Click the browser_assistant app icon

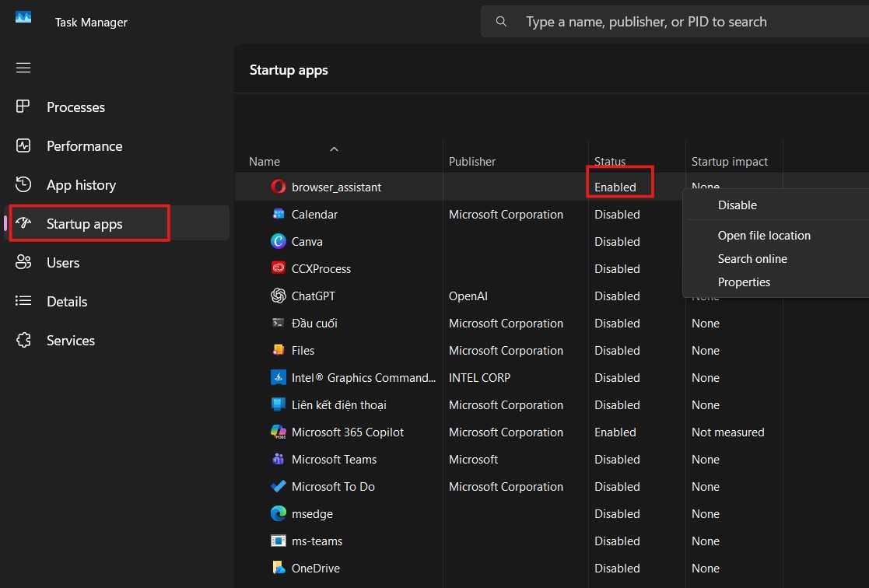click(x=278, y=187)
